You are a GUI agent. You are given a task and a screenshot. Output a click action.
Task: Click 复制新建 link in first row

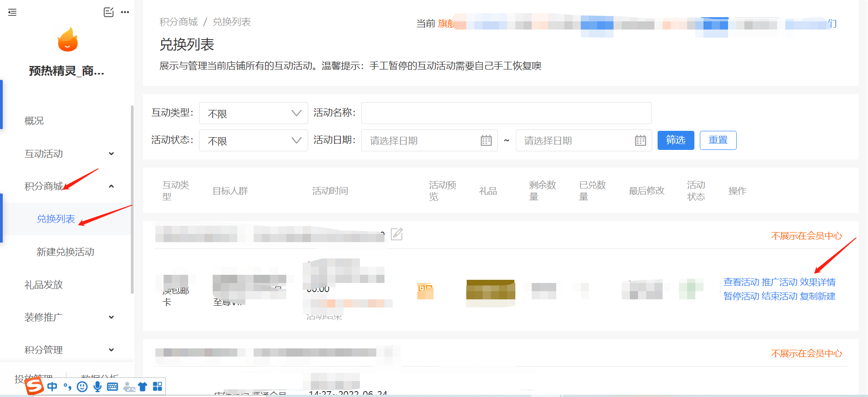tap(818, 296)
